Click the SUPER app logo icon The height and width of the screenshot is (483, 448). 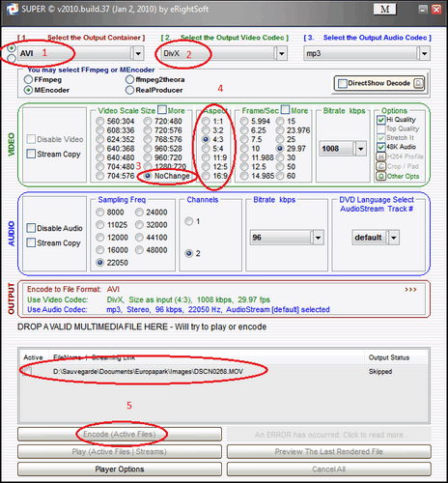(x=13, y=10)
